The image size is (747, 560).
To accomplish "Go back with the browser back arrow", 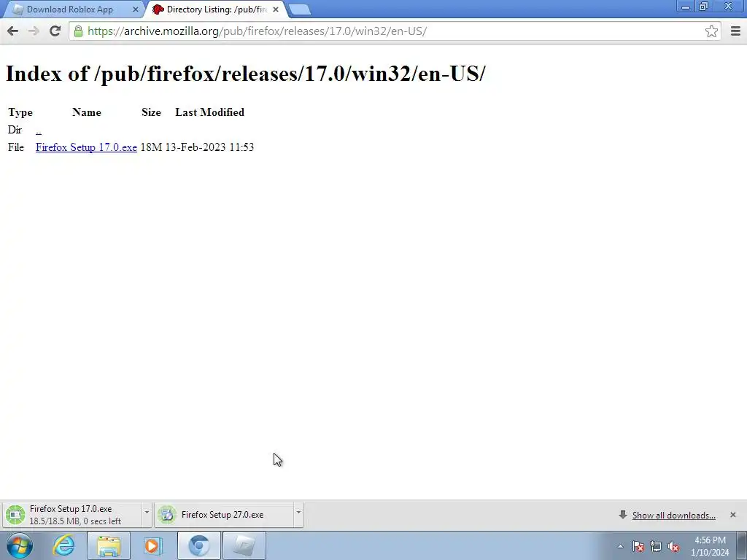I will click(x=13, y=31).
